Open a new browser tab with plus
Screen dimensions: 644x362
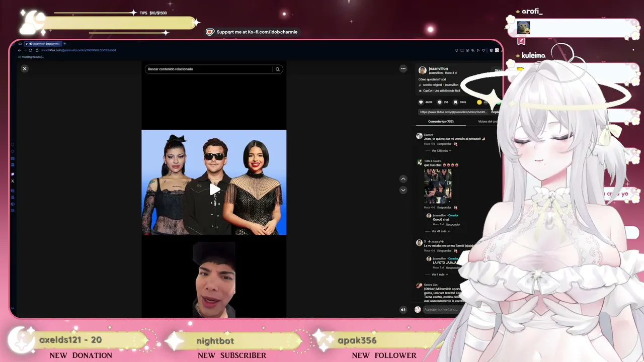[x=64, y=44]
